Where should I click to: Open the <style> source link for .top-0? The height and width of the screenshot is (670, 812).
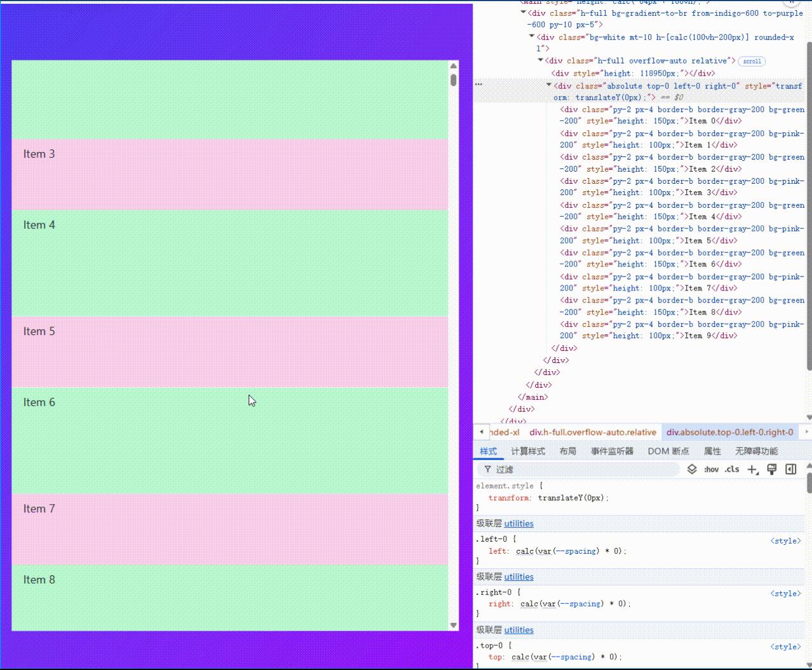(786, 647)
